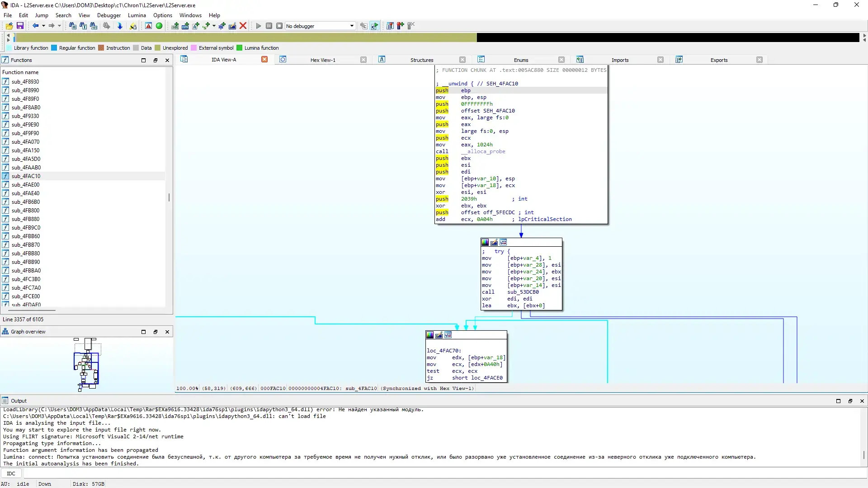Switch to the Enums tab
The image size is (868, 488).
521,60
